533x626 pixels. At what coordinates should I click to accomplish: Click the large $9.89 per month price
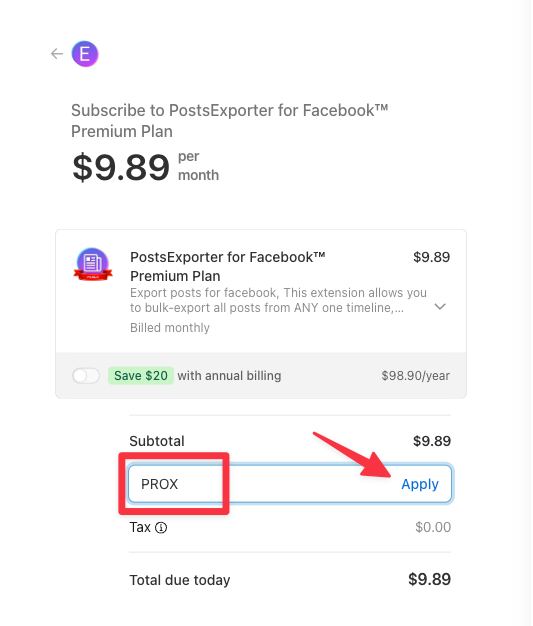click(x=146, y=167)
